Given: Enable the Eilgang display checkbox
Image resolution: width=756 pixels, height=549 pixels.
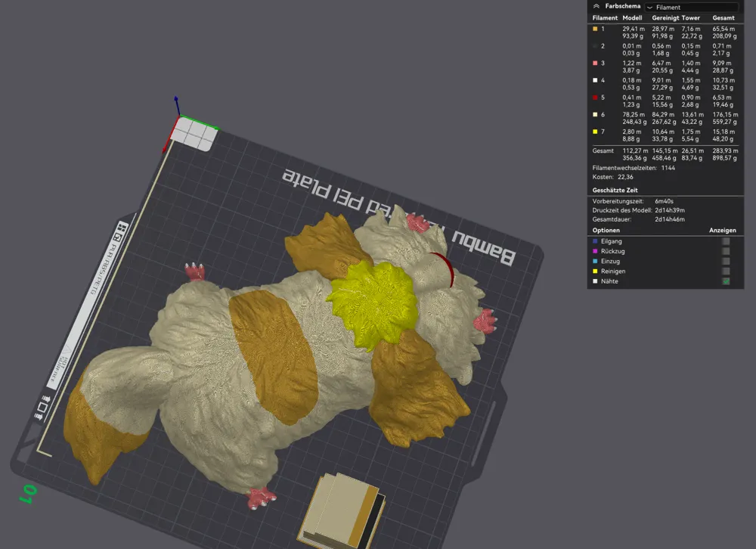Looking at the screenshot, I should point(726,241).
